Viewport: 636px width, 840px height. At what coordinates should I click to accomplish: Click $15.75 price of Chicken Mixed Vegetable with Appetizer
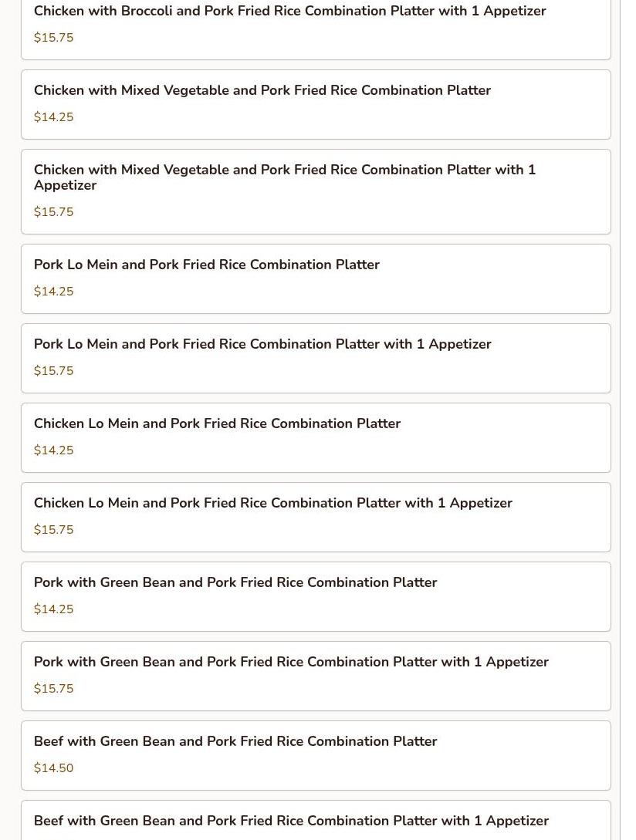coord(54,212)
